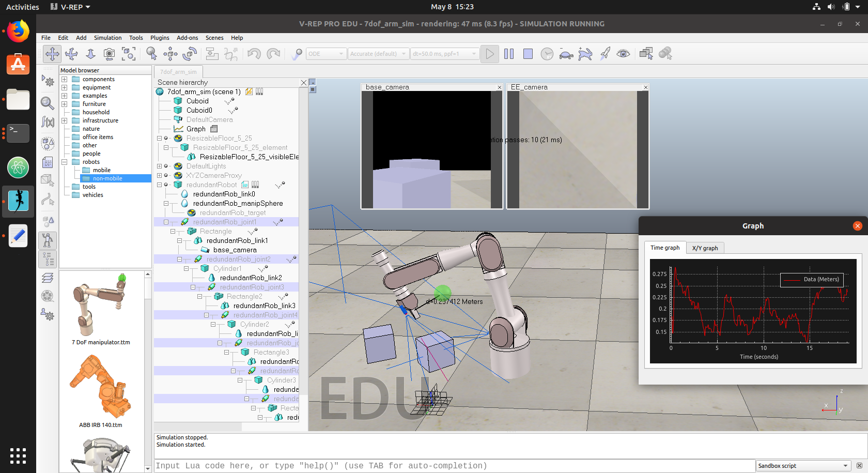Collapse the robots folder
This screenshot has height=473, width=868.
point(65,162)
